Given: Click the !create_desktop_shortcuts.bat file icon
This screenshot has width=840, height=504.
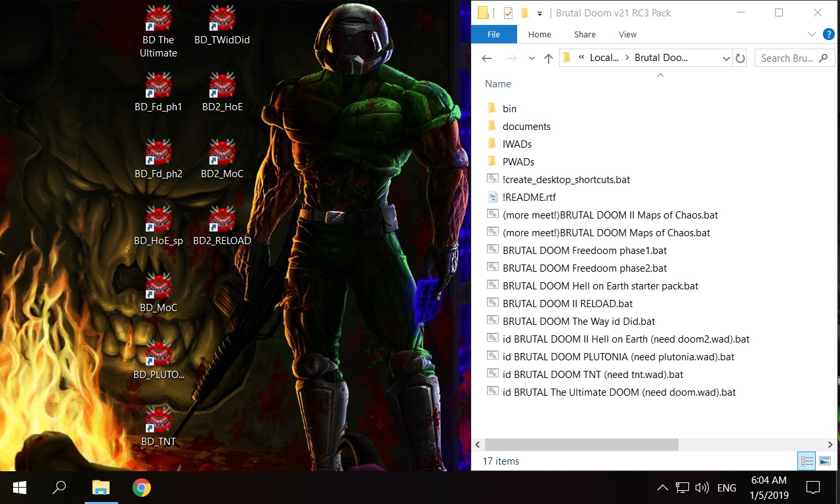Looking at the screenshot, I should click(x=493, y=179).
